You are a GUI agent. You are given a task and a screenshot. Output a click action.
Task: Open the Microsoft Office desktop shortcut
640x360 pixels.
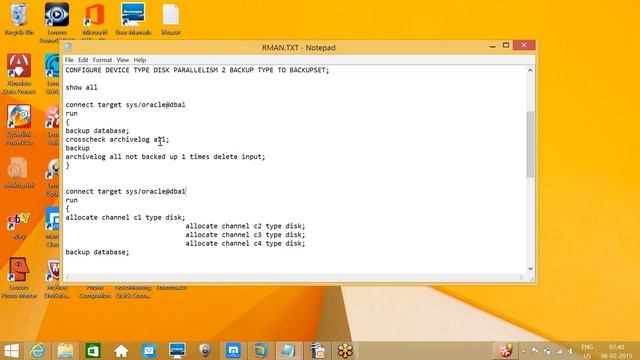tap(94, 20)
